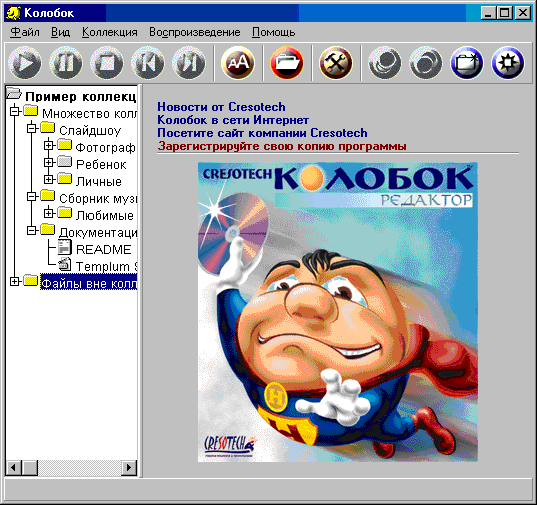This screenshot has height=505, width=537.
Task: Click the first gray swirl toolbar icon
Action: coord(385,63)
